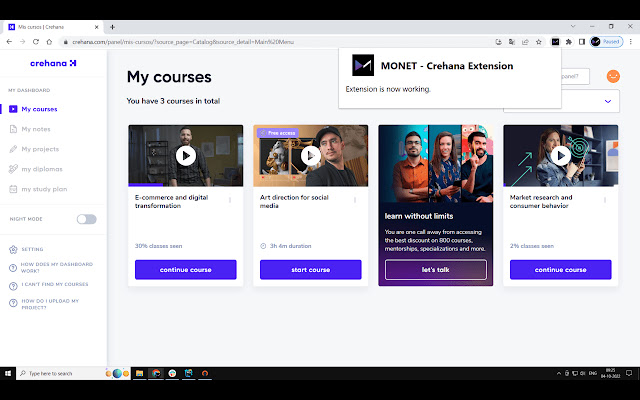Click the MONET extension icon in Chrome toolbar
640x400 pixels.
(556, 42)
